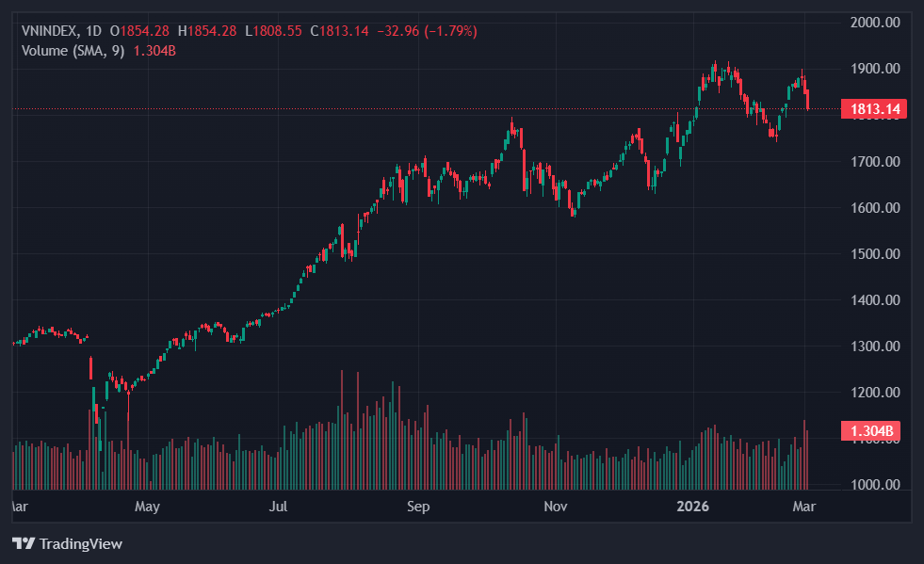This screenshot has width=924, height=564.
Task: Select the VNINDEX symbol name
Action: 51,31
